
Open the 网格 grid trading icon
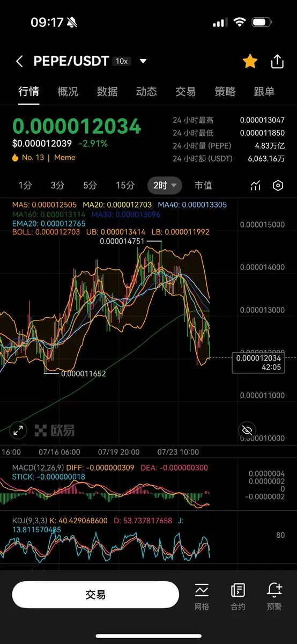(x=202, y=597)
